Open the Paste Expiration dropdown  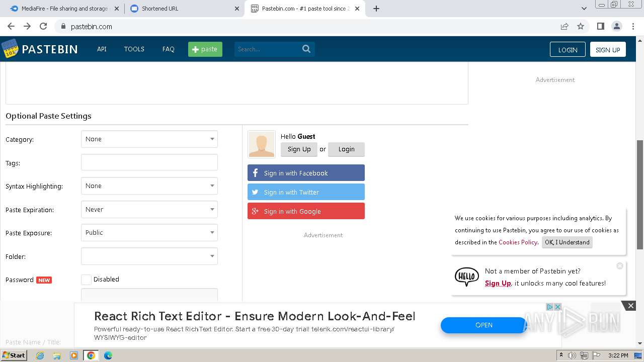click(x=149, y=210)
